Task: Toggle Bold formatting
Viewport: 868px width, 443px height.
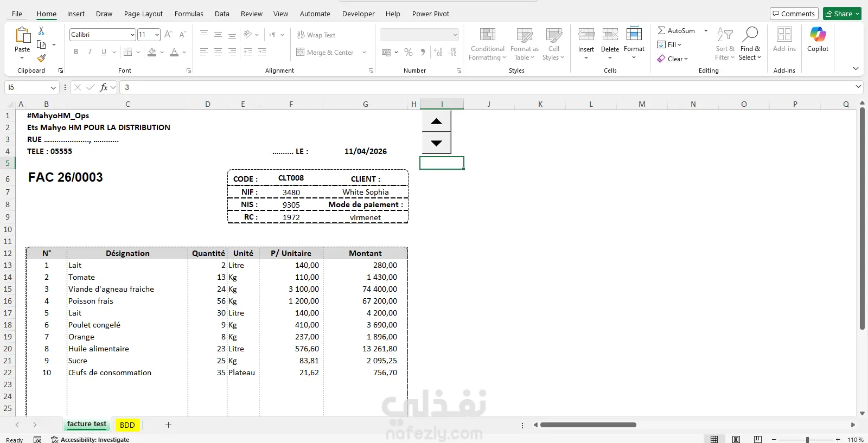Action: coord(76,52)
